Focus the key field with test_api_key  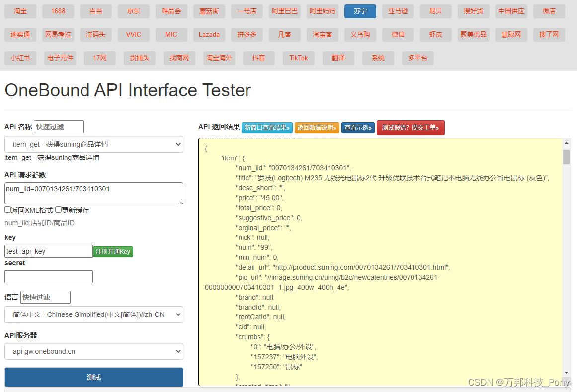49,251
